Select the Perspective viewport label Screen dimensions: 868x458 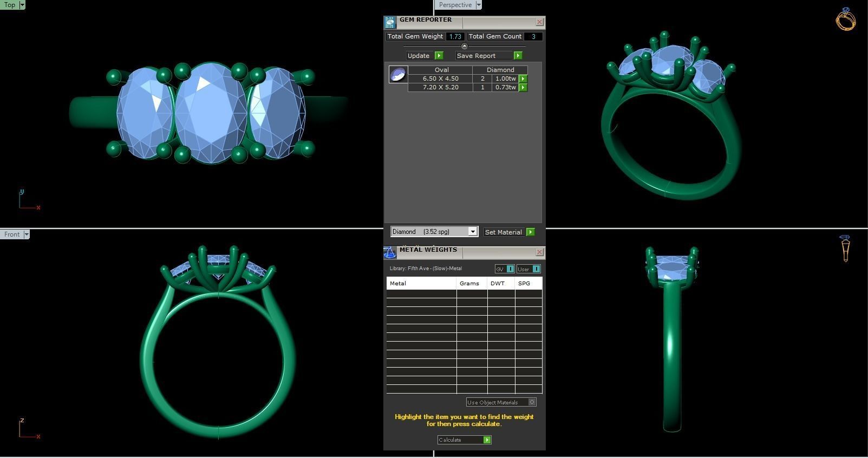455,5
